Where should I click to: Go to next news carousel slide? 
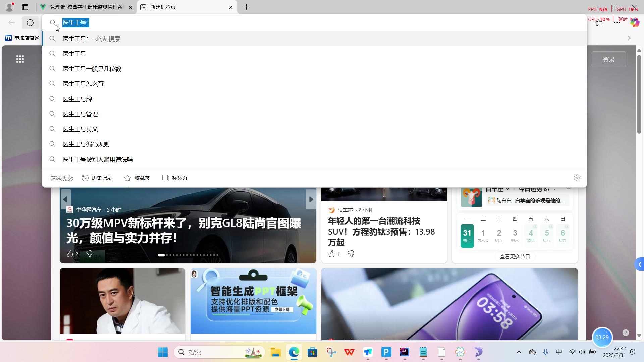click(x=311, y=199)
